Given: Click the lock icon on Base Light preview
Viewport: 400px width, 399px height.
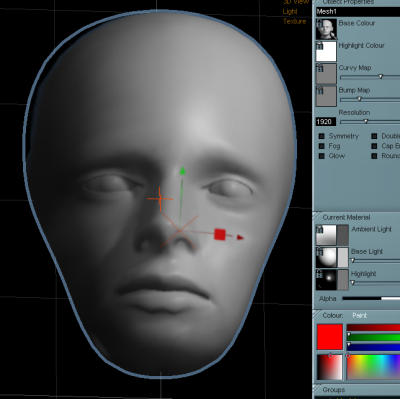Looking at the screenshot, I should pyautogui.click(x=319, y=251).
